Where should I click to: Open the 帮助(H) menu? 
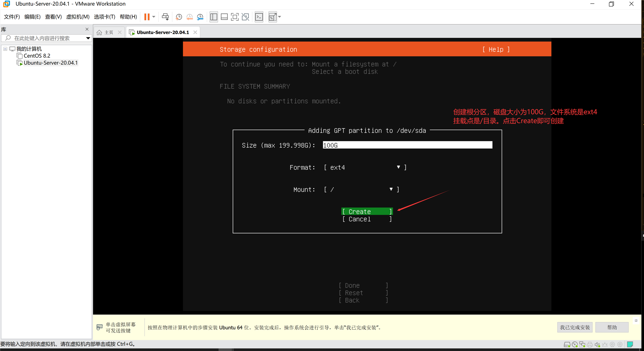128,17
